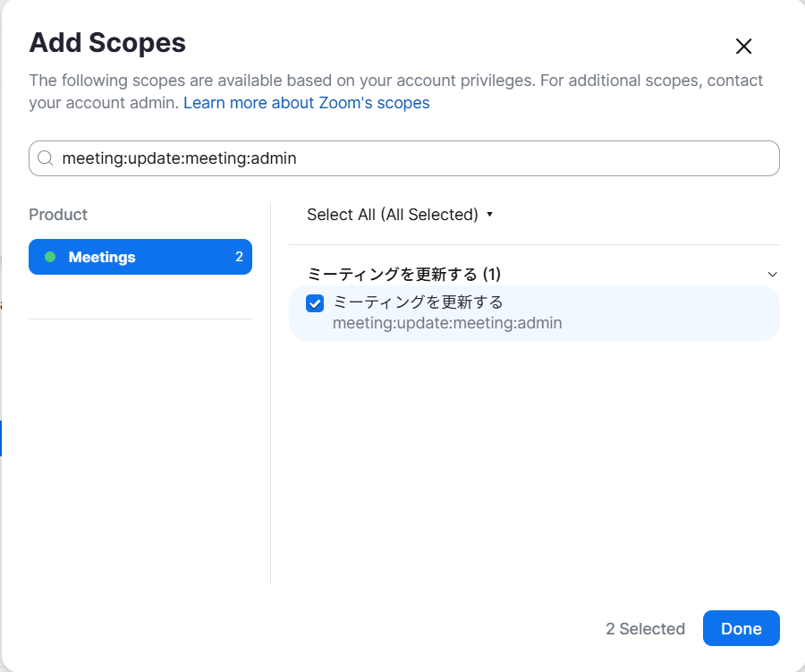The width and height of the screenshot is (805, 672).
Task: Click the Add Scopes dialog title
Action: [107, 42]
